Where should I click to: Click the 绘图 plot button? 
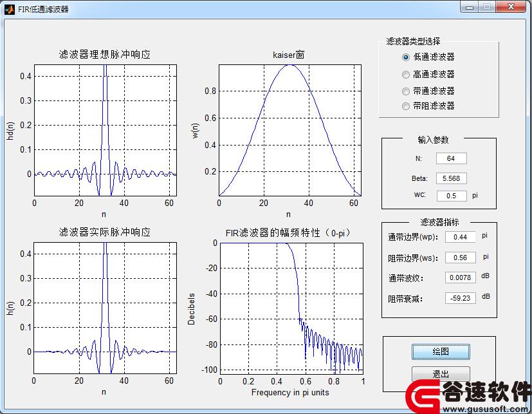pos(441,352)
